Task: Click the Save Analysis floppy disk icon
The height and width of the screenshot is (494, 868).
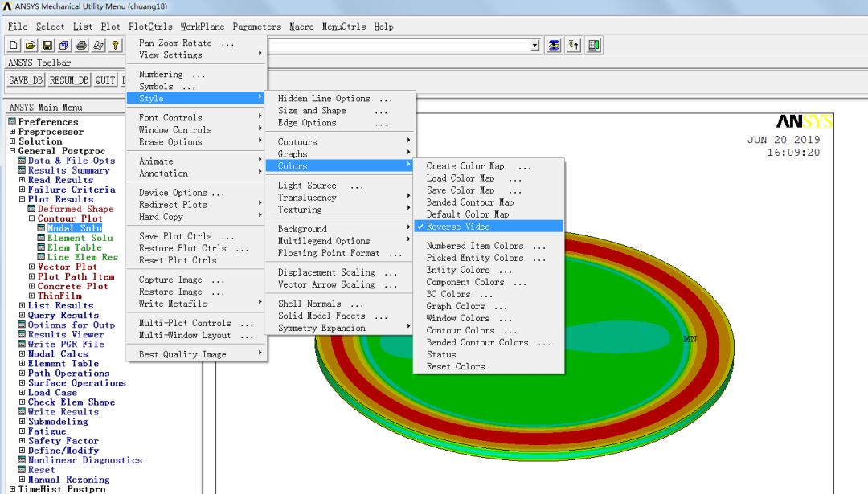Action: [47, 45]
